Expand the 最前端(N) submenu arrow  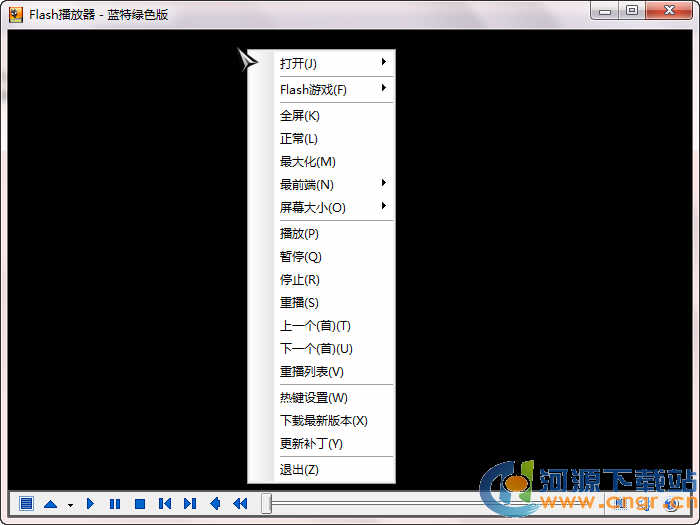pos(383,183)
